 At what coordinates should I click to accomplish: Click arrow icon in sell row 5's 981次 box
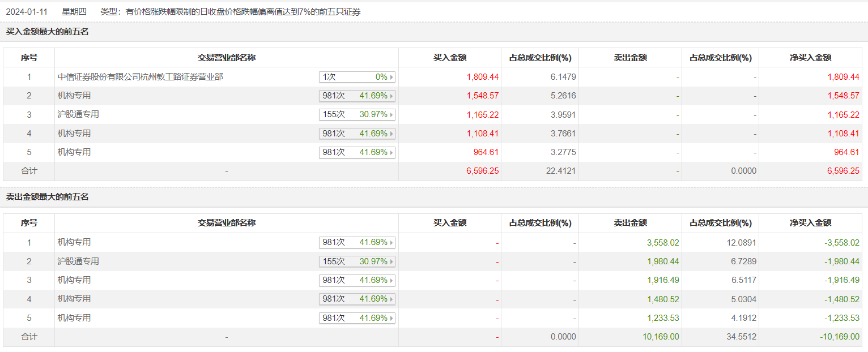pyautogui.click(x=392, y=319)
